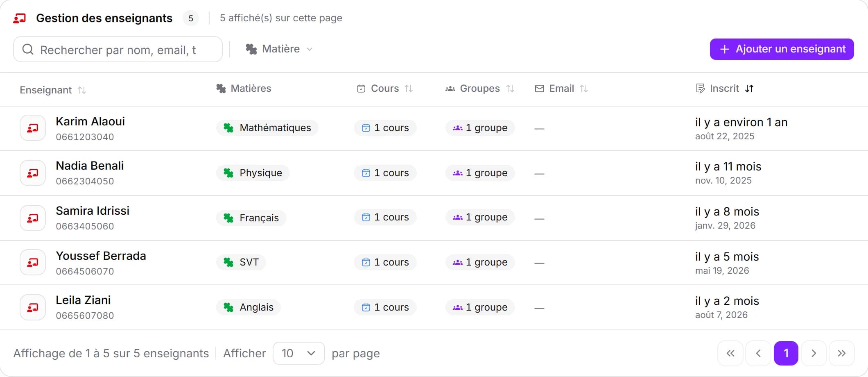Click the name Youssef Berrada
The height and width of the screenshot is (377, 868).
101,256
